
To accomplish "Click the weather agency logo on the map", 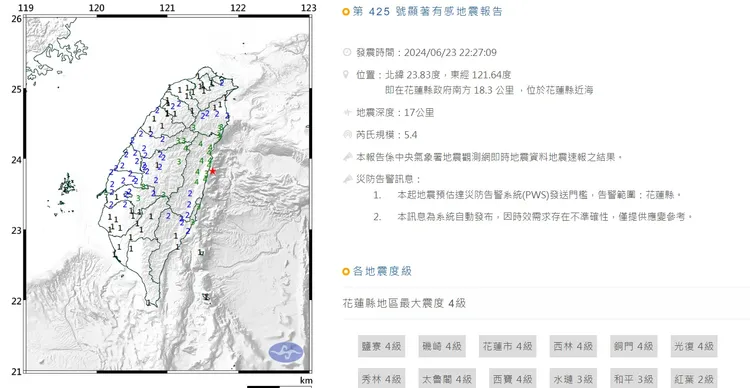I will point(286,352).
